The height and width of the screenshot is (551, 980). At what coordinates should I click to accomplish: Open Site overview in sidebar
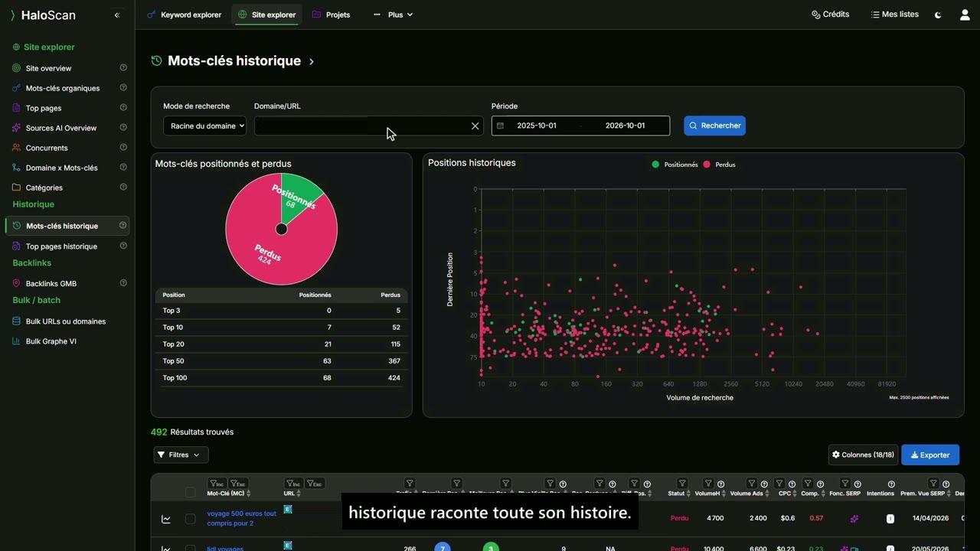coord(48,68)
